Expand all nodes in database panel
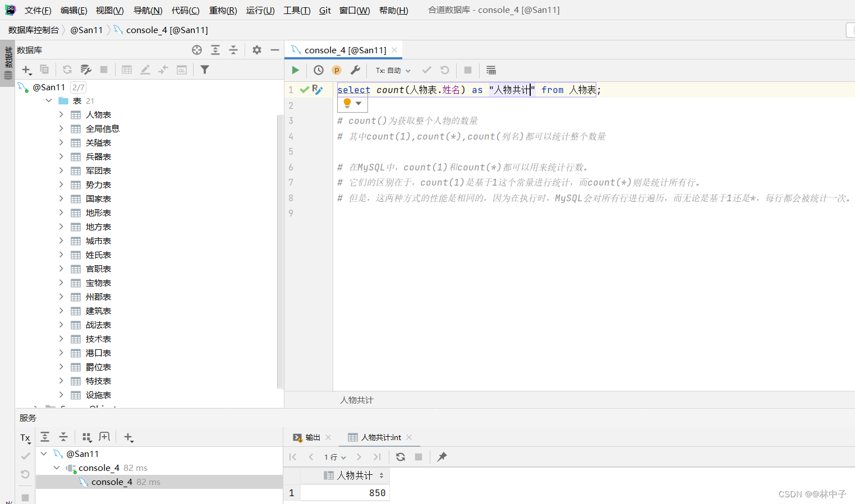 215,50
